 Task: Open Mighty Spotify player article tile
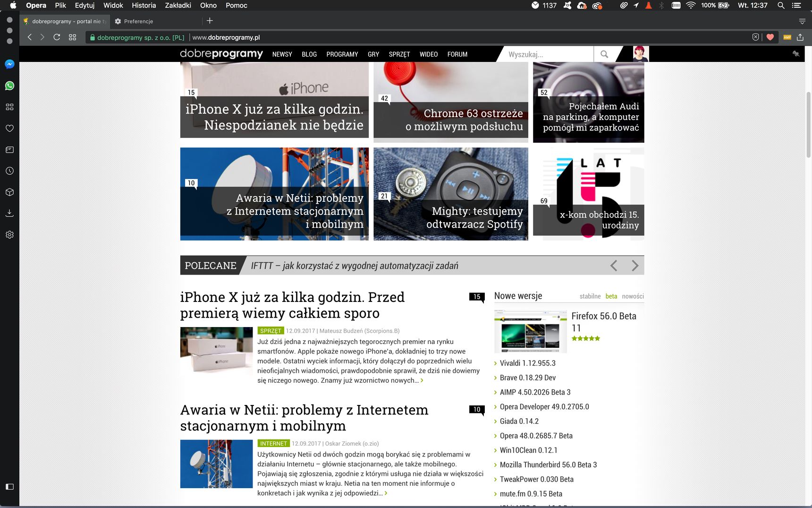451,194
